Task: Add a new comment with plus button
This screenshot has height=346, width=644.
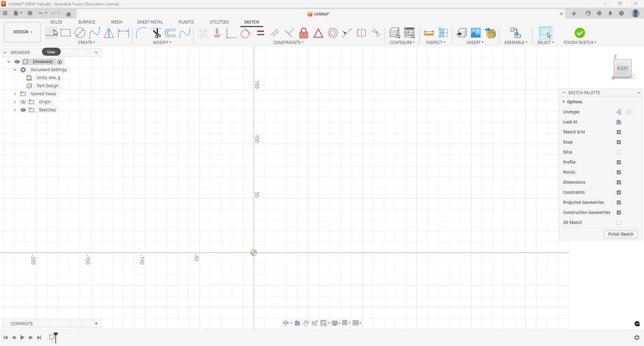Action: [x=96, y=323]
